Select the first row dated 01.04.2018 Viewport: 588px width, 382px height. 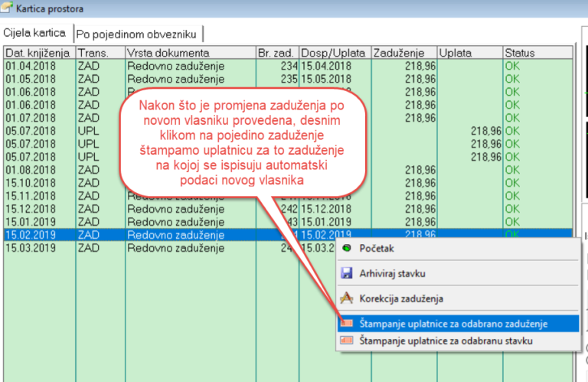[31, 66]
